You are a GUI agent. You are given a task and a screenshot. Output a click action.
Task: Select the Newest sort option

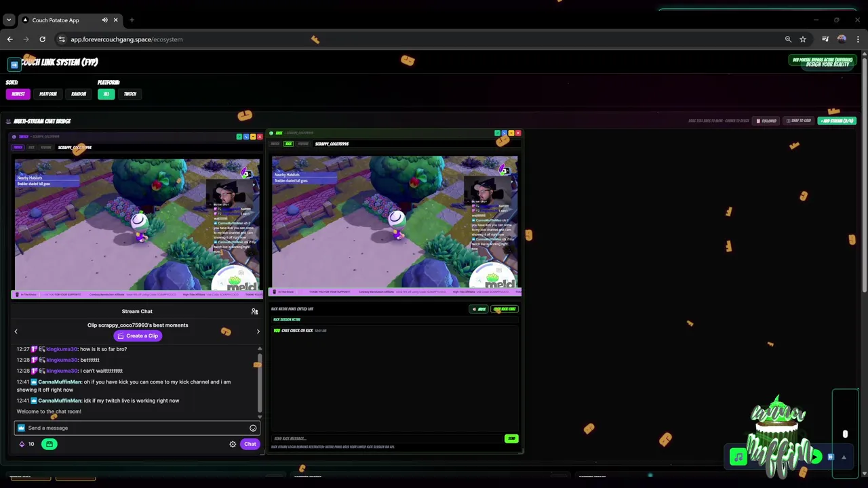[x=18, y=94]
